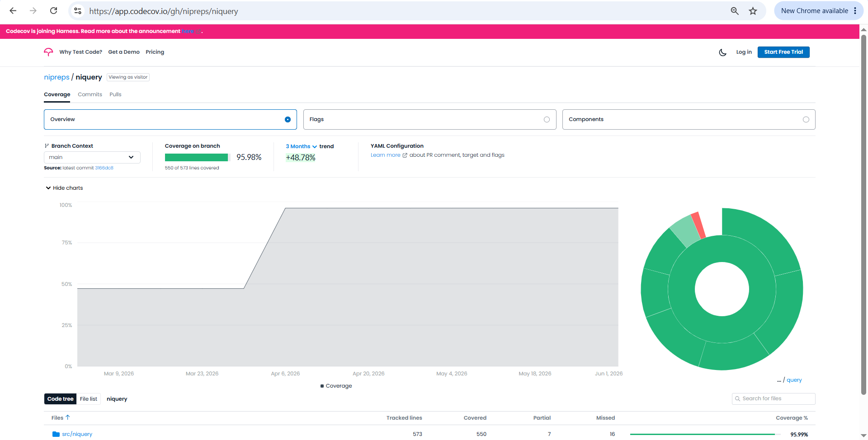Bookmark this page with the star icon
The height and width of the screenshot is (440, 868).
(753, 11)
